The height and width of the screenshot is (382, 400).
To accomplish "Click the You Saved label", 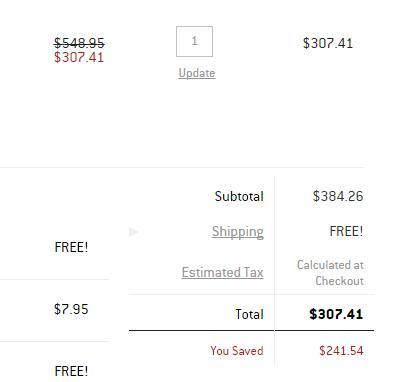I will pos(237,351).
